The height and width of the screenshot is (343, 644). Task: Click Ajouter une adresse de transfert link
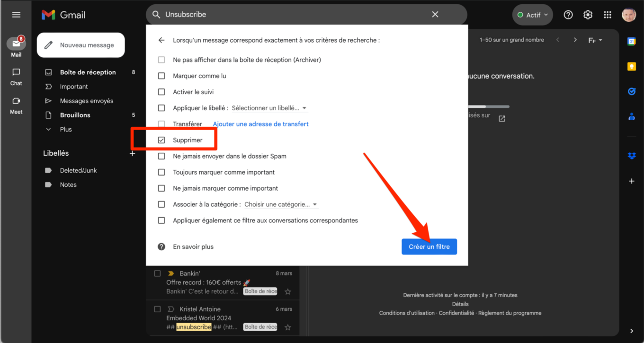click(260, 124)
